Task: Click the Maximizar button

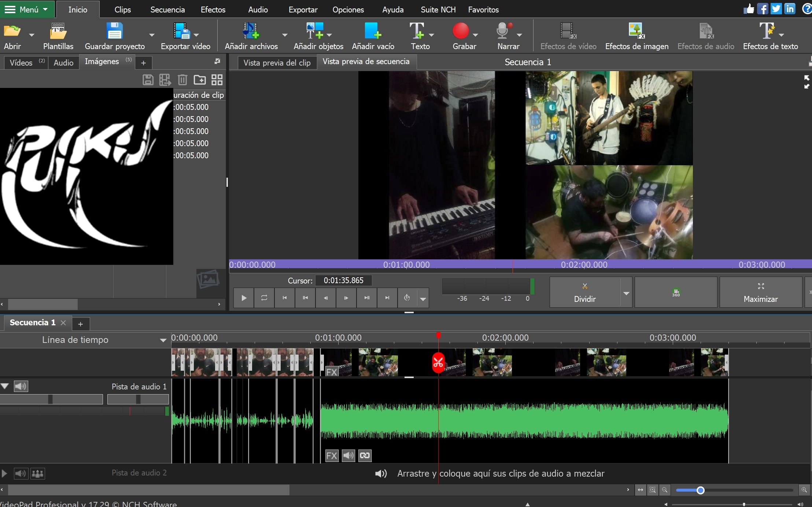Action: (760, 292)
